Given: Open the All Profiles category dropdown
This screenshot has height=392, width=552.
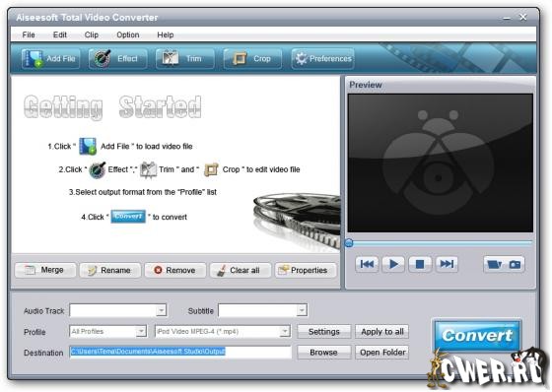Looking at the screenshot, I should coord(108,332).
